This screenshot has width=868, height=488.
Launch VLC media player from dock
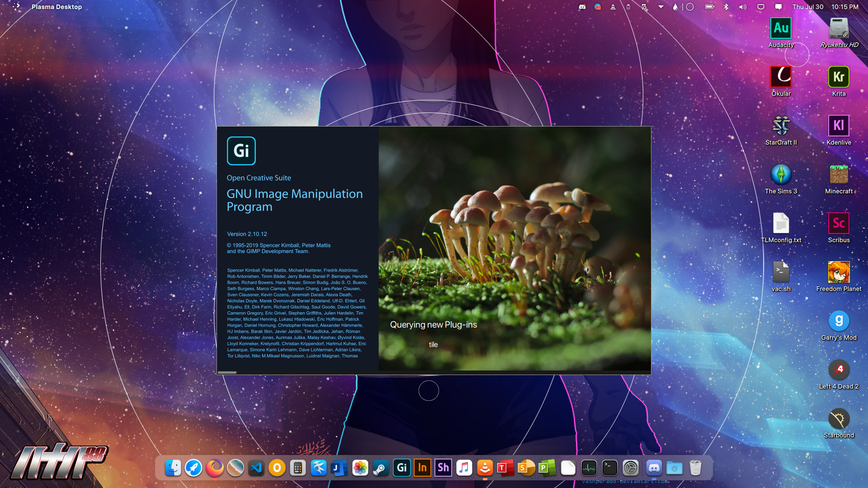pyautogui.click(x=485, y=468)
